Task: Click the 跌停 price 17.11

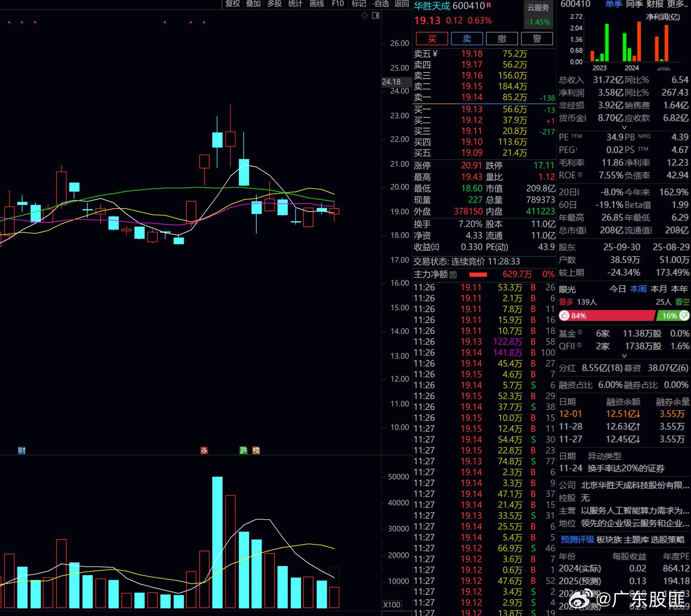Action: click(544, 165)
